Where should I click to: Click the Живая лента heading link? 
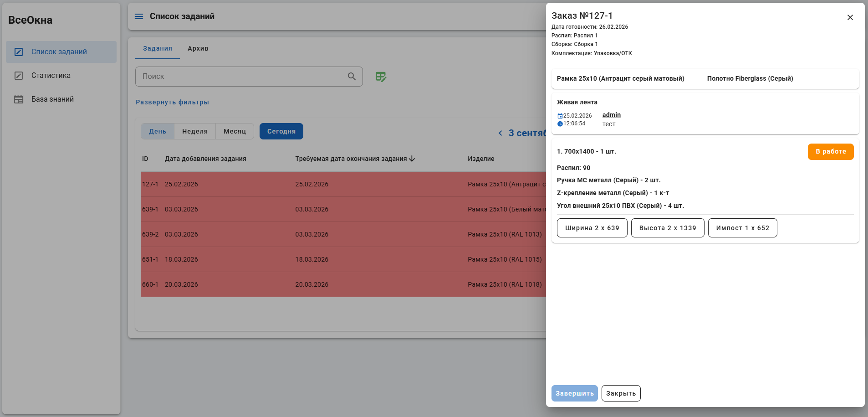[577, 102]
